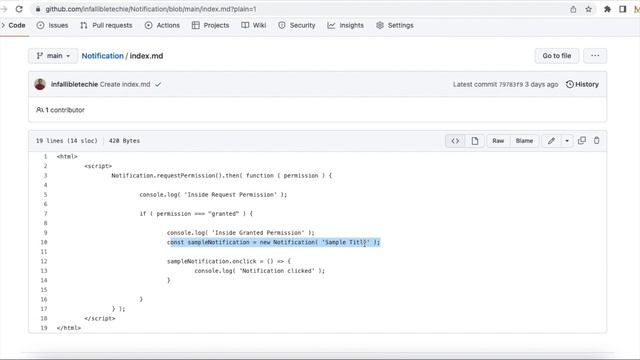Toggle the browser side panel icon

[622, 9]
